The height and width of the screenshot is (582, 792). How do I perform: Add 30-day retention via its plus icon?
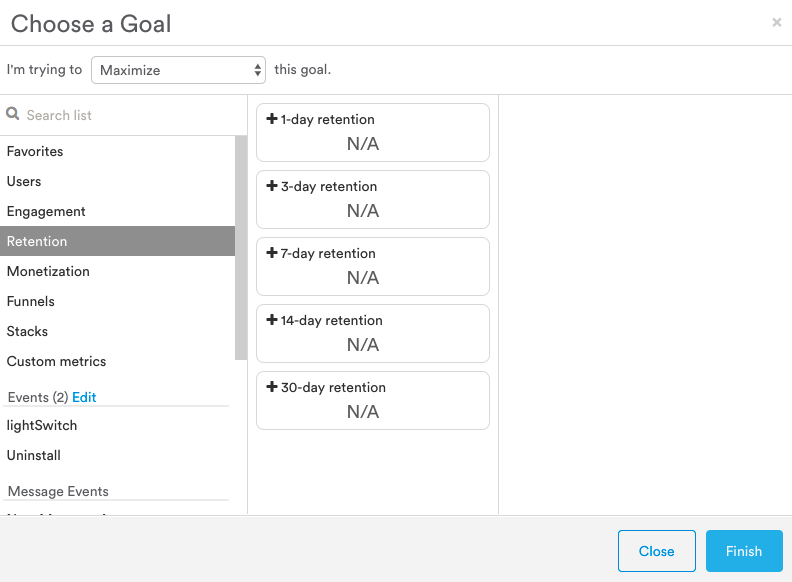[272, 387]
